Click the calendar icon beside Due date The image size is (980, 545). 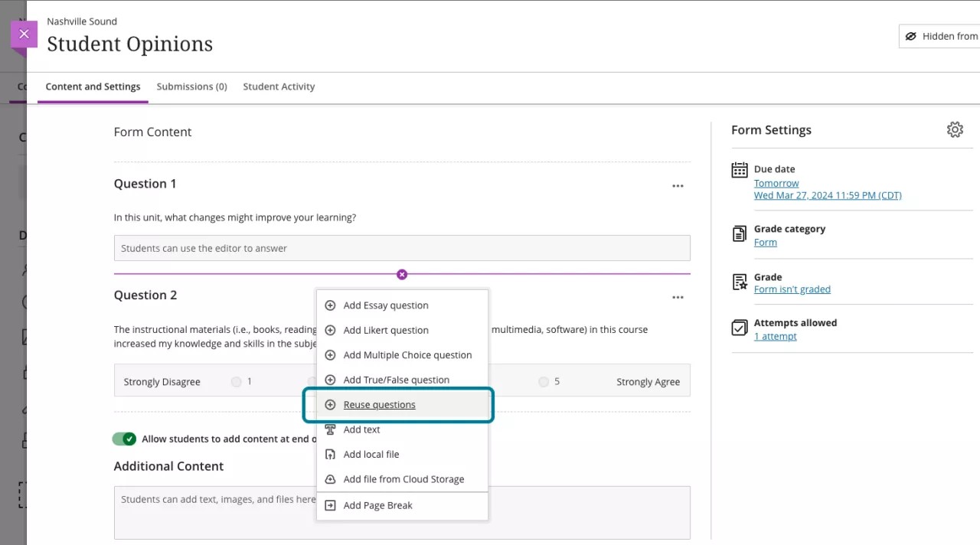click(739, 169)
